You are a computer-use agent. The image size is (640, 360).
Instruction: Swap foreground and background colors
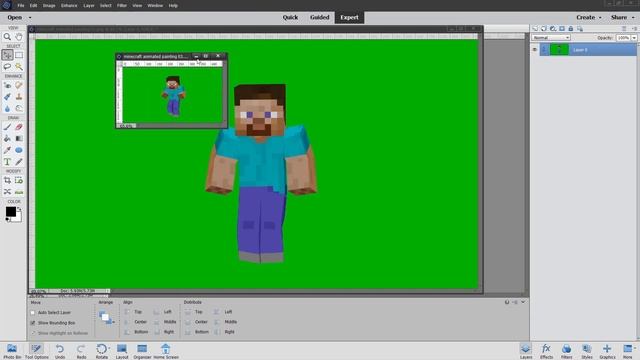pyautogui.click(x=19, y=209)
